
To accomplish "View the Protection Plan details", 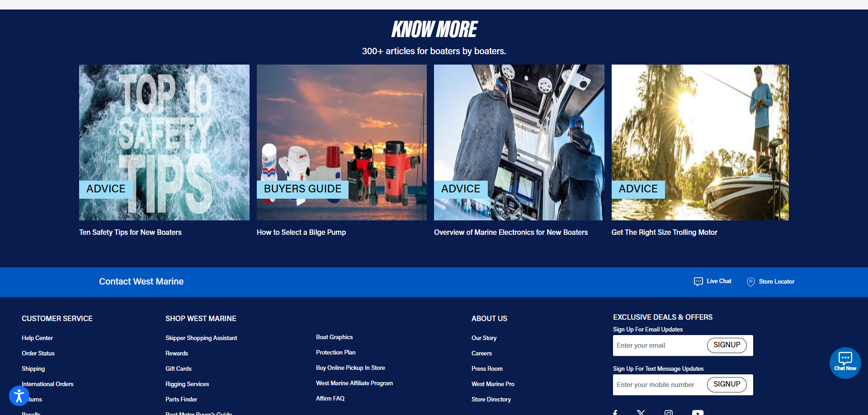I will click(x=335, y=352).
